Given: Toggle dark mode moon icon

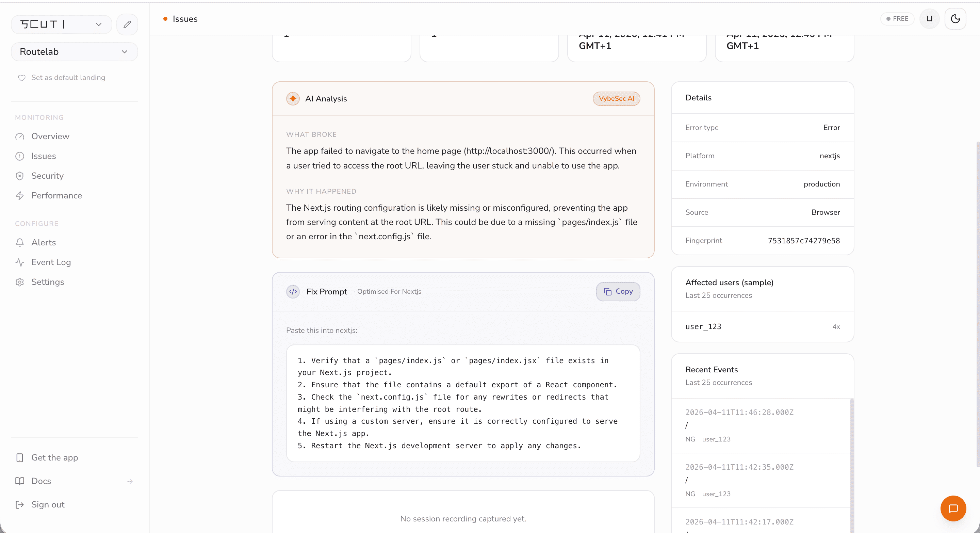Looking at the screenshot, I should (955, 19).
